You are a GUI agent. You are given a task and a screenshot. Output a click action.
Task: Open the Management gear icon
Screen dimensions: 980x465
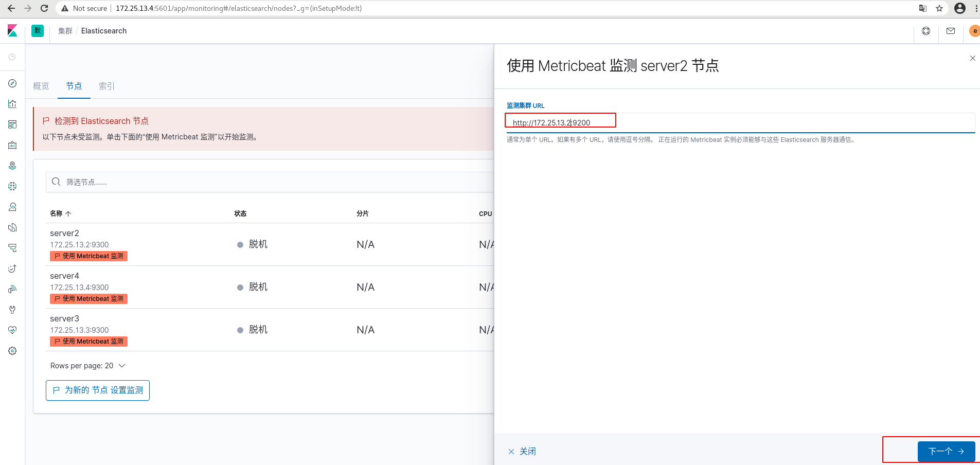[12, 351]
